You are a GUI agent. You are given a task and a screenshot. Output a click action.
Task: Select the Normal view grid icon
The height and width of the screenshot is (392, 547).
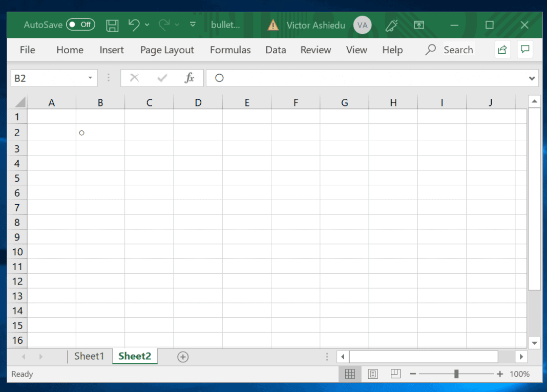point(350,374)
